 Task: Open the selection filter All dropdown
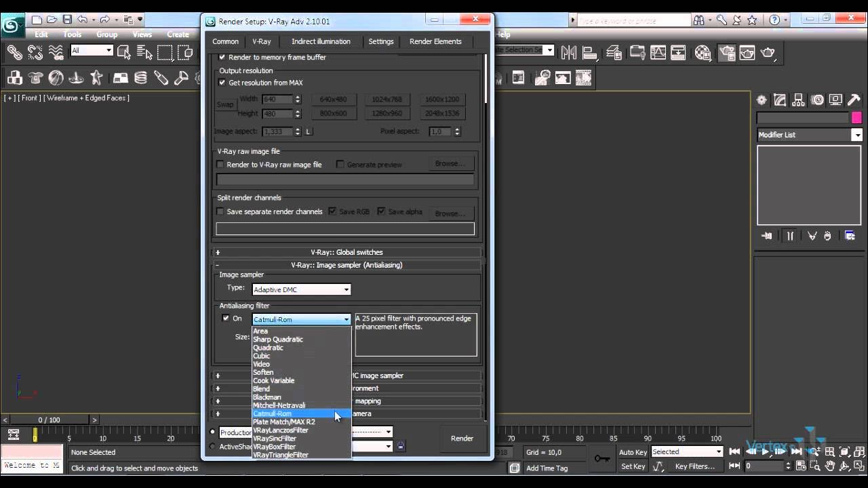92,50
